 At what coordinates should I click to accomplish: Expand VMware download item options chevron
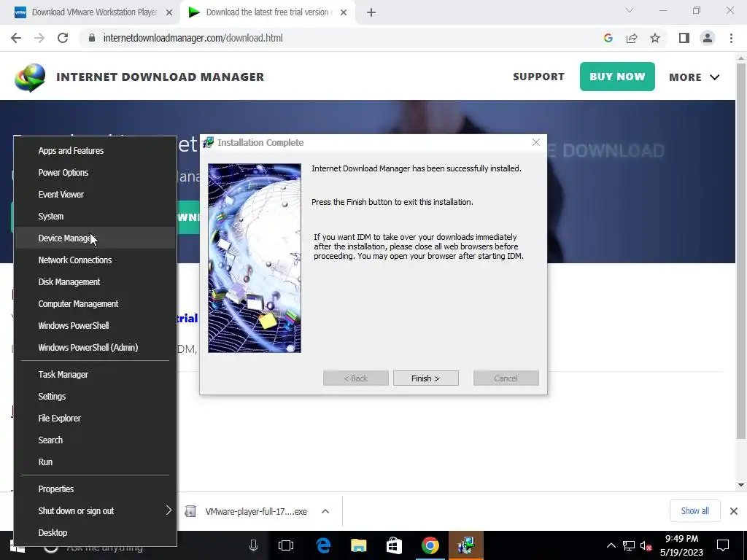[325, 511]
